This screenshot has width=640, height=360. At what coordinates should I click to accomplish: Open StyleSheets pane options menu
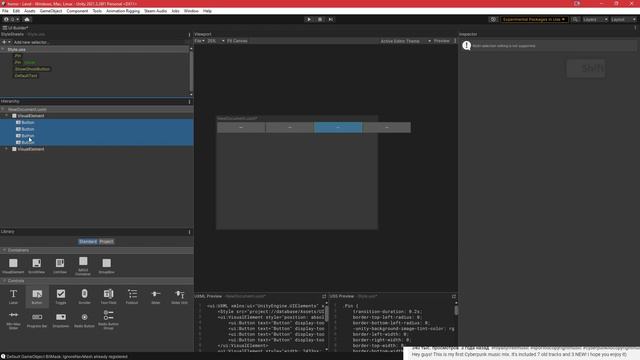[x=189, y=35]
